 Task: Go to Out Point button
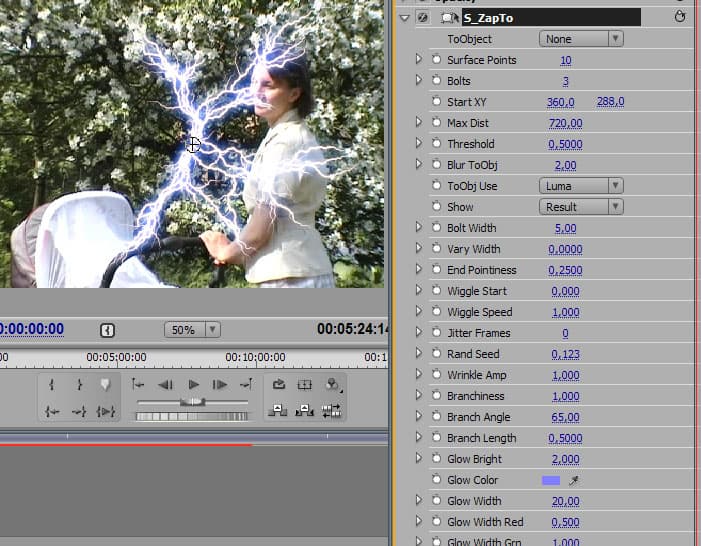tap(79, 411)
